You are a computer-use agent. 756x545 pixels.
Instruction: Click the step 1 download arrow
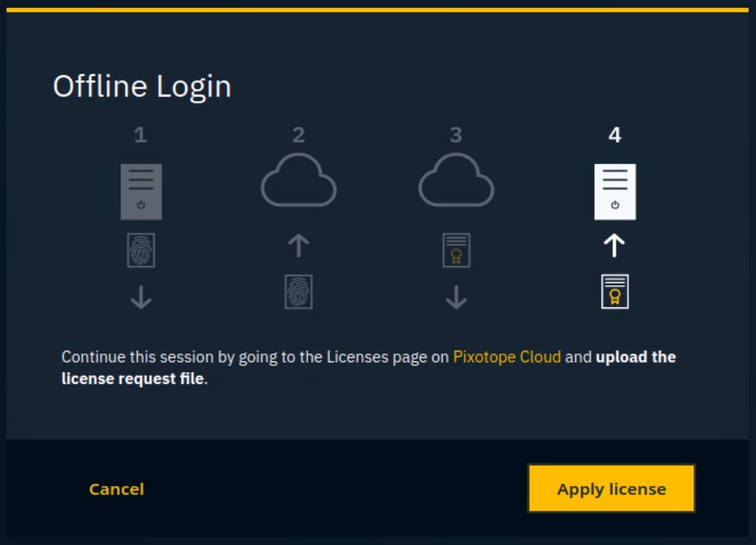point(141,297)
